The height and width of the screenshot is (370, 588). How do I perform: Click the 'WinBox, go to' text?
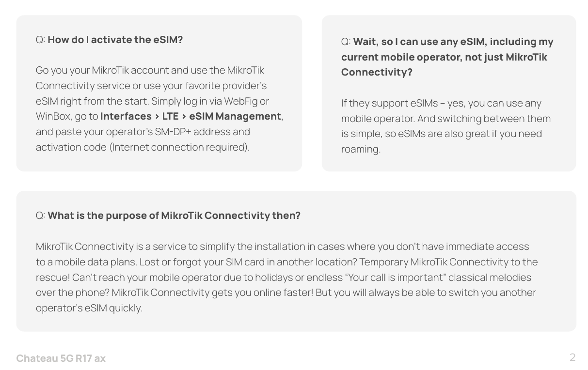pyautogui.click(x=67, y=116)
